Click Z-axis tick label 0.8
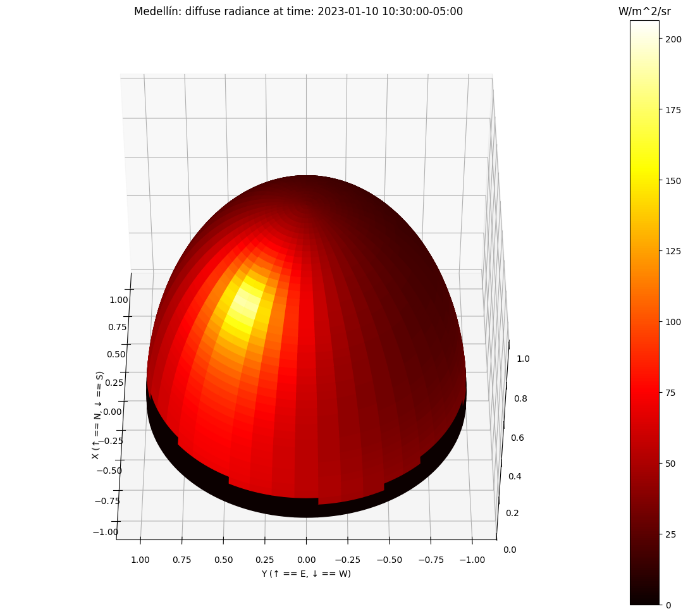Image resolution: width=688 pixels, height=616 pixels. point(521,398)
